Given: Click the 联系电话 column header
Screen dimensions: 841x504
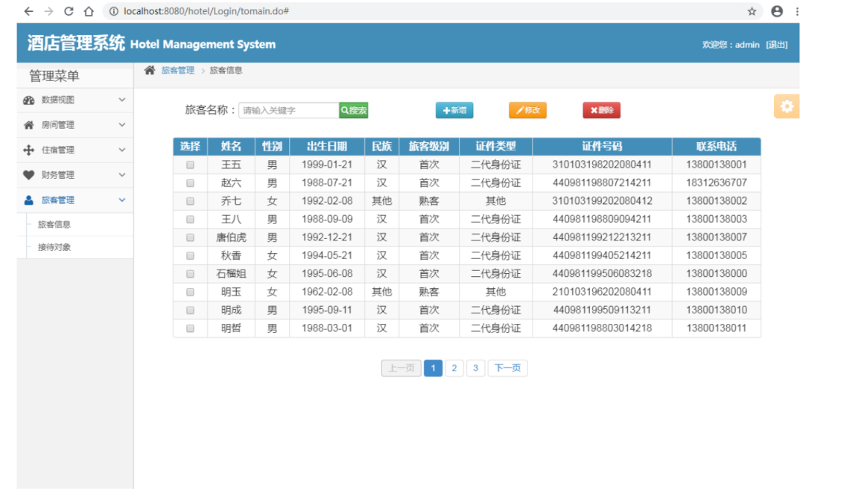Looking at the screenshot, I should coord(717,147).
